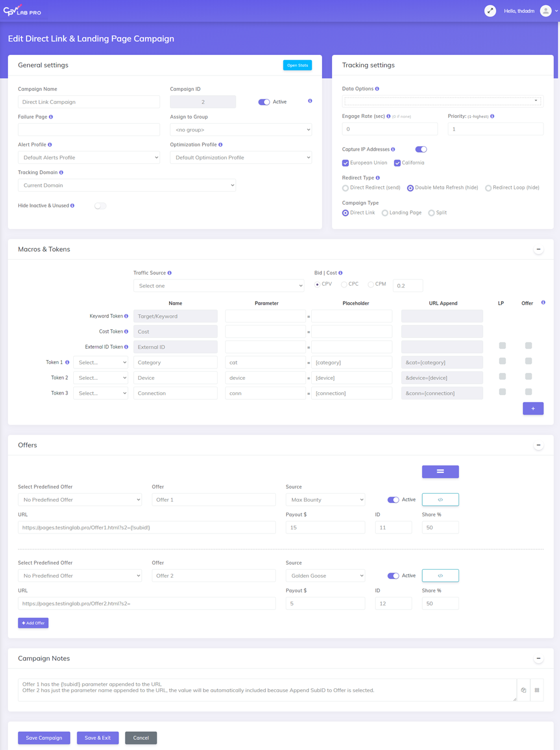Select the Landing Page campaign type

pyautogui.click(x=385, y=213)
